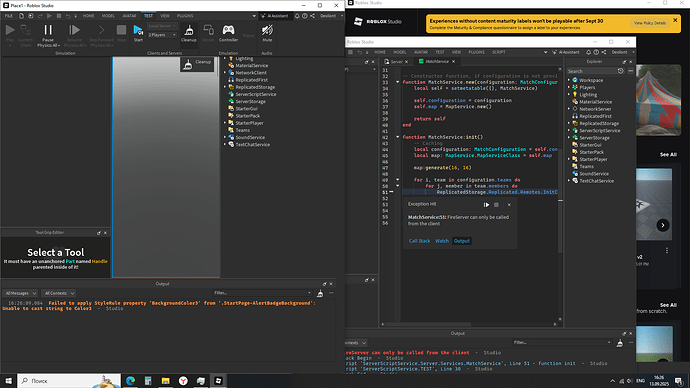
Task: Undock the right Explorer panel
Action: pos(624,62)
